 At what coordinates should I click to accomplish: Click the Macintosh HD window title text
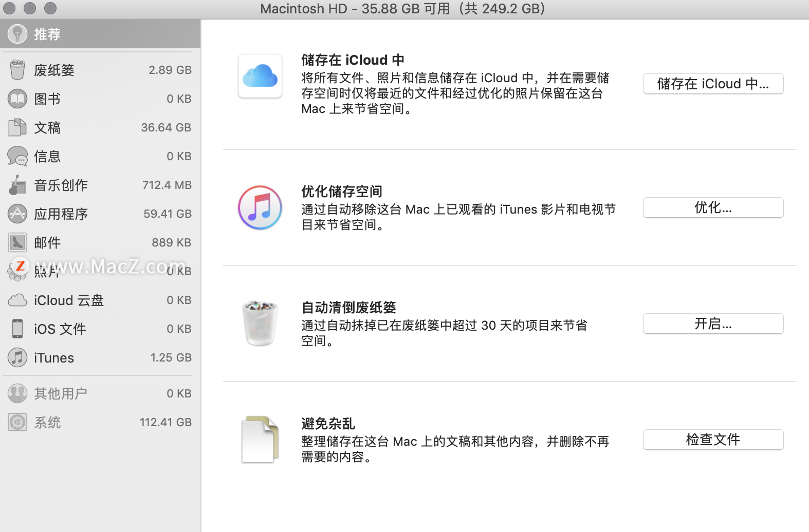(x=403, y=9)
